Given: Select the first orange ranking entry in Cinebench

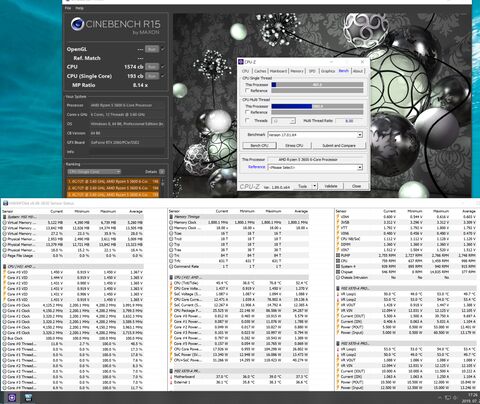Looking at the screenshot, I should (113, 182).
